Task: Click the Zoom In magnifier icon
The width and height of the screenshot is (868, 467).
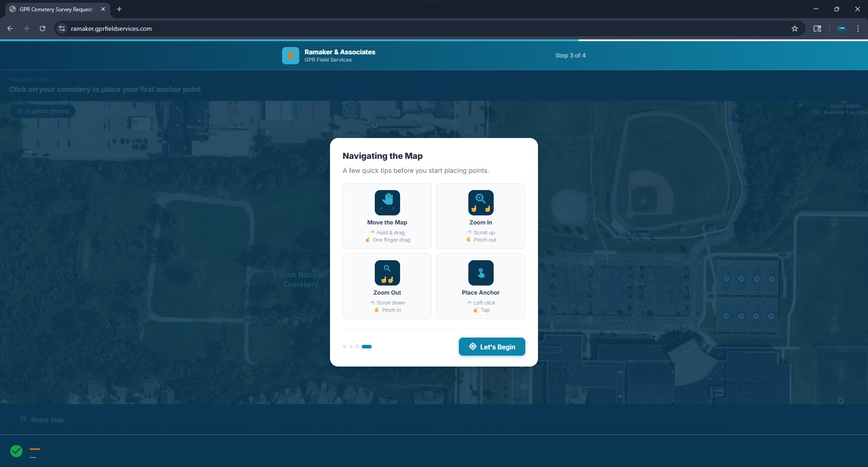Action: (481, 202)
